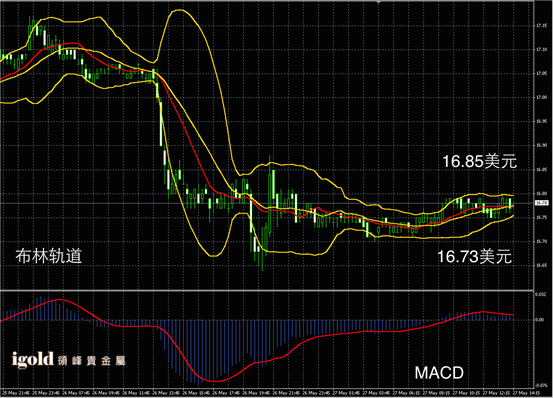
Task: Click the igold logo watermark
Action: [32, 360]
